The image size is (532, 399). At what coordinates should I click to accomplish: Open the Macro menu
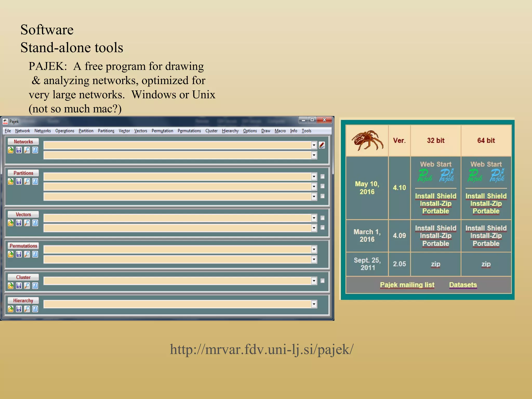[280, 131]
